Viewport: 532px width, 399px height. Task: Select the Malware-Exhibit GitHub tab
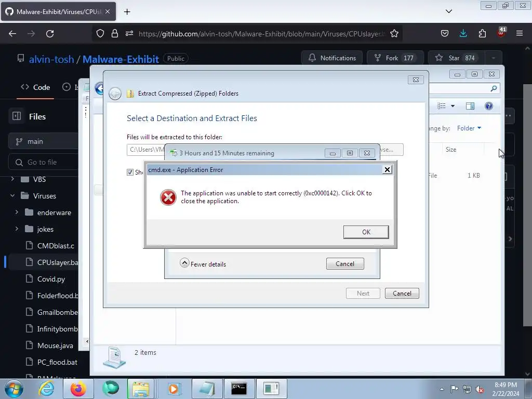tap(58, 11)
